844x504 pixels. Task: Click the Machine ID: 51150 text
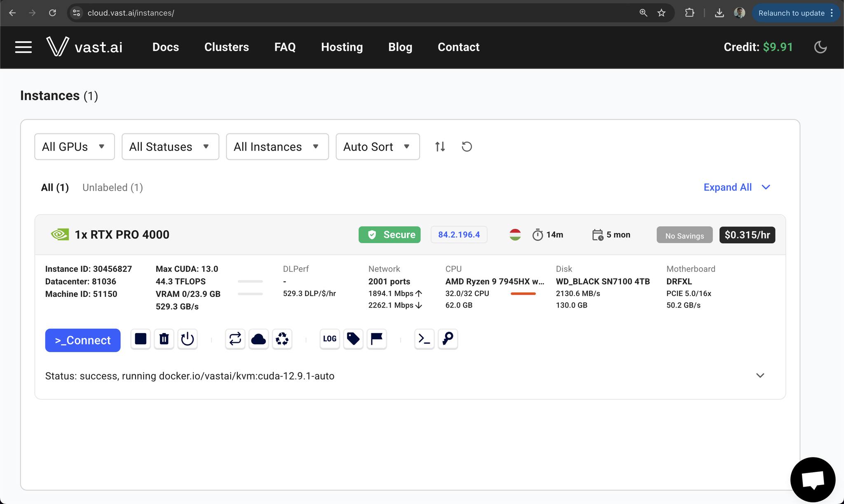tap(81, 294)
